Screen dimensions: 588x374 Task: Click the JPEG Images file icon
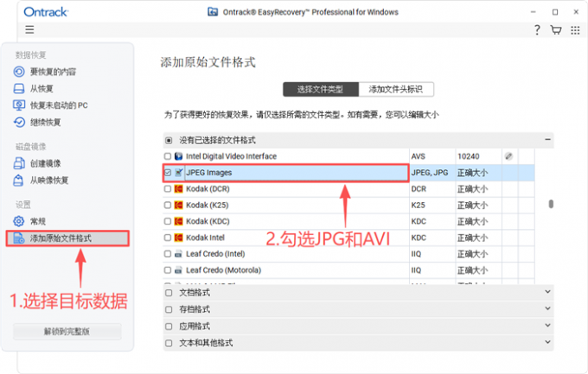point(179,173)
